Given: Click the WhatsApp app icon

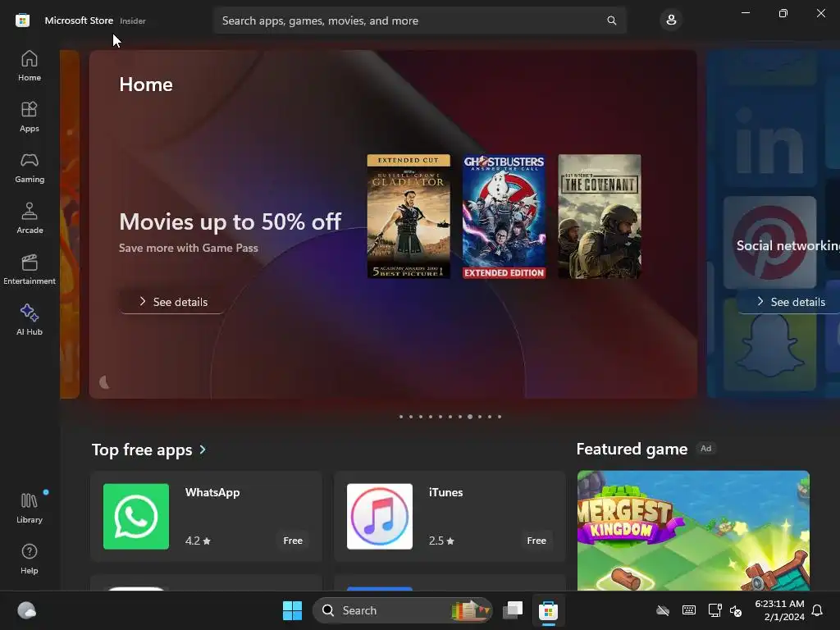Looking at the screenshot, I should point(136,517).
